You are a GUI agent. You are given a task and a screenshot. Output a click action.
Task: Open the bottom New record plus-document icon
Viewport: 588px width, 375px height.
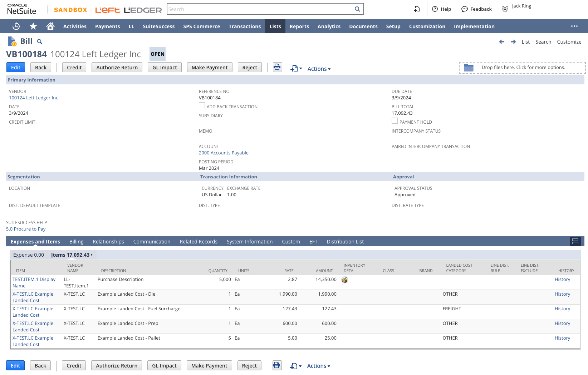[296, 366]
